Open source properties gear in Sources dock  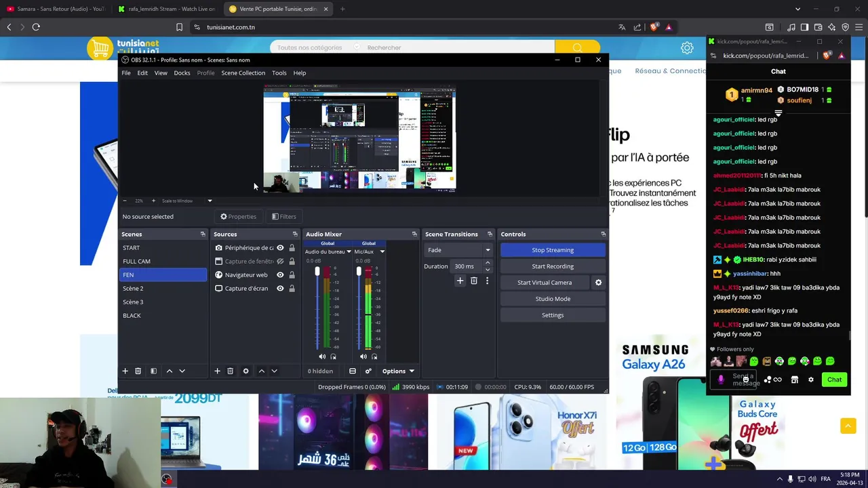point(245,371)
